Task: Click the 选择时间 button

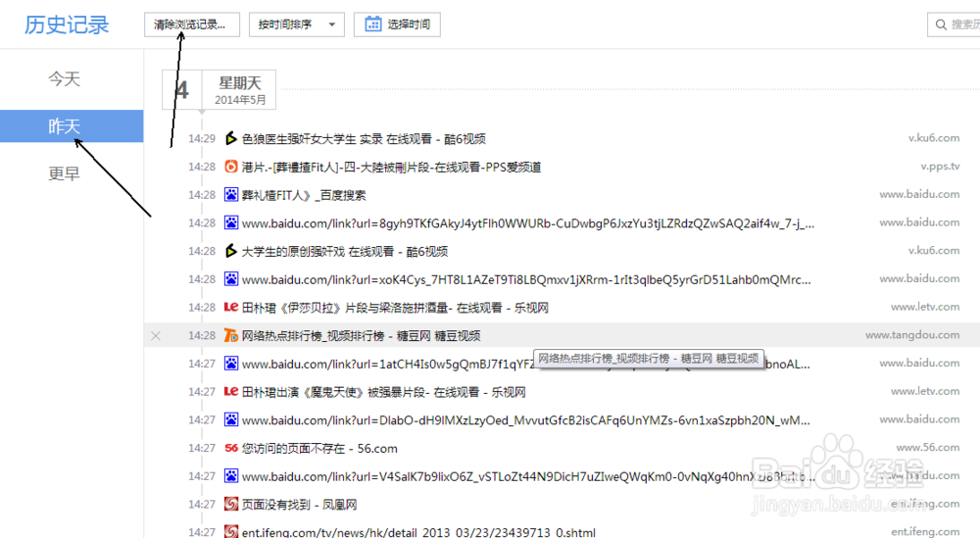Action: tap(397, 24)
